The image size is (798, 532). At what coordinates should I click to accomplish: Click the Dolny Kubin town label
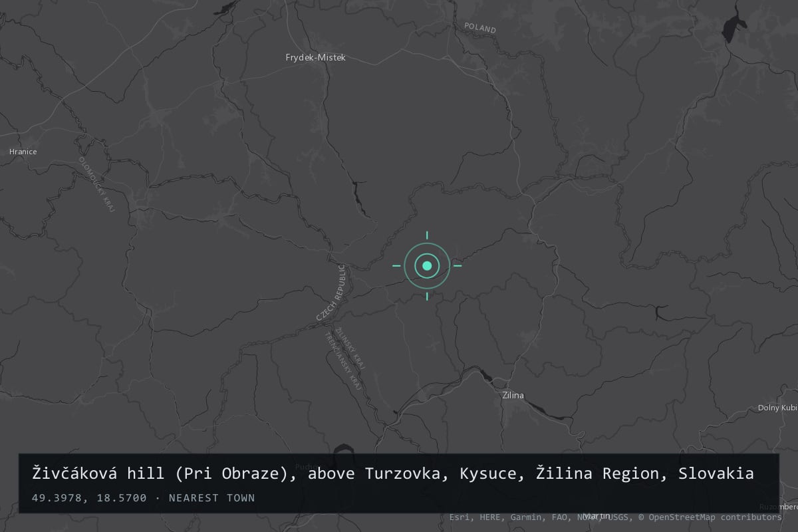point(777,408)
